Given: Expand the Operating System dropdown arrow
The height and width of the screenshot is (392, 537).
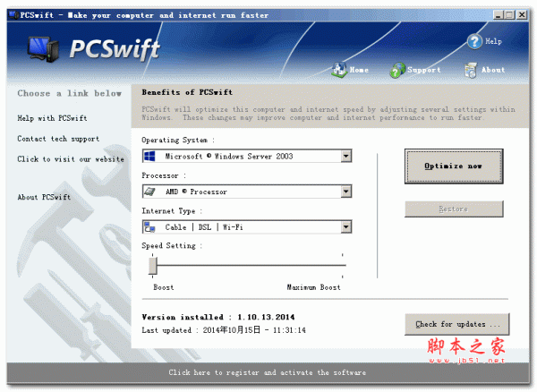Looking at the screenshot, I should coord(346,156).
